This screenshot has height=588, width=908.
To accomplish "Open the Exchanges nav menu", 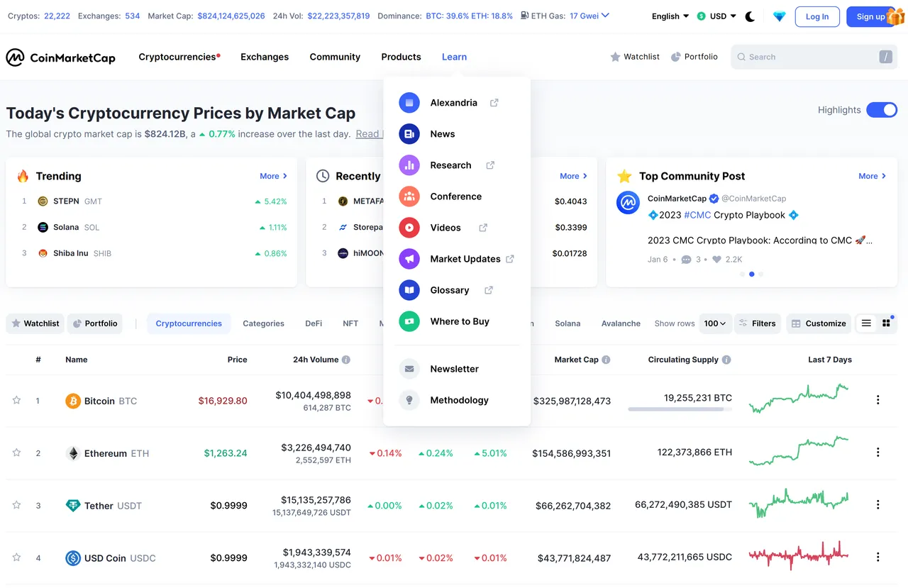I will [265, 57].
